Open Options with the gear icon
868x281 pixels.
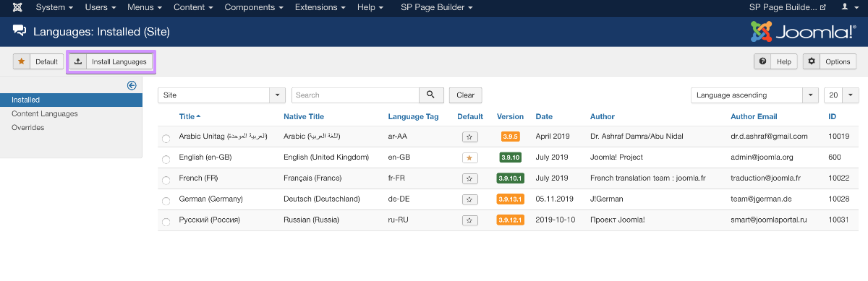(830, 62)
